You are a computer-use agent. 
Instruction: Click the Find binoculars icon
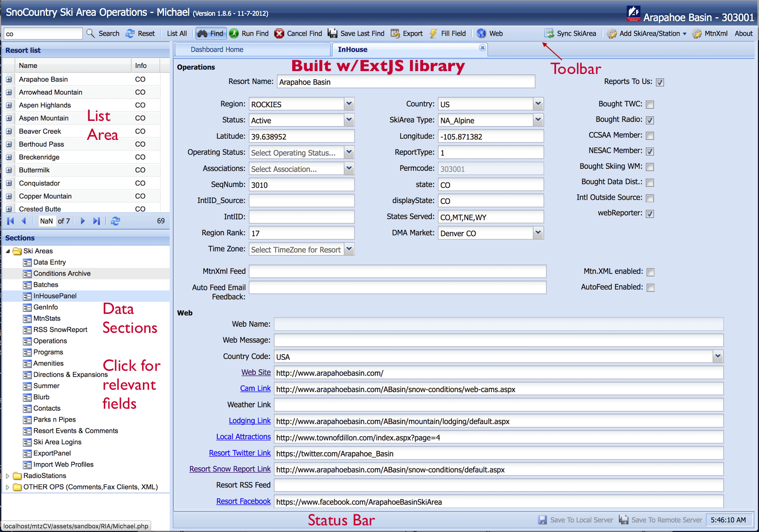[203, 33]
